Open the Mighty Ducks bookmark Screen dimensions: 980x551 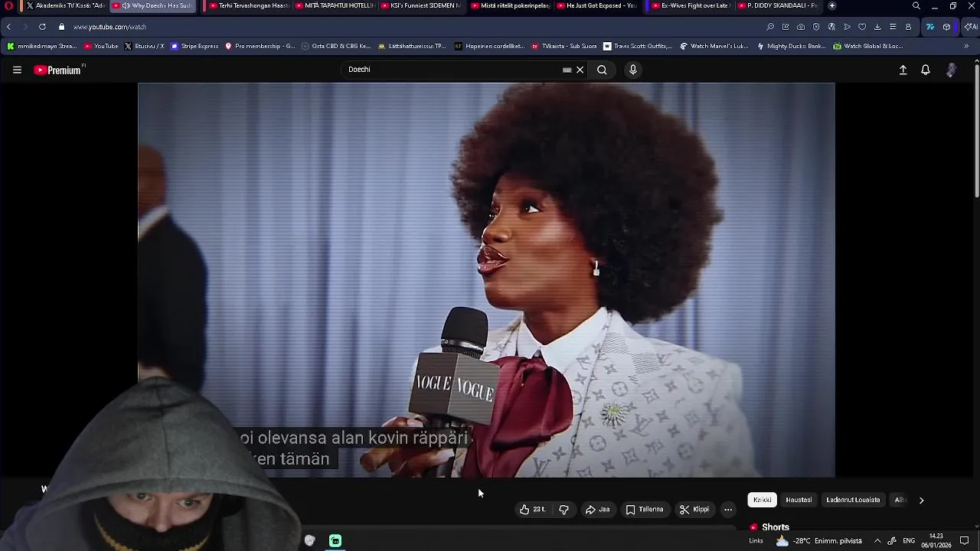coord(791,46)
